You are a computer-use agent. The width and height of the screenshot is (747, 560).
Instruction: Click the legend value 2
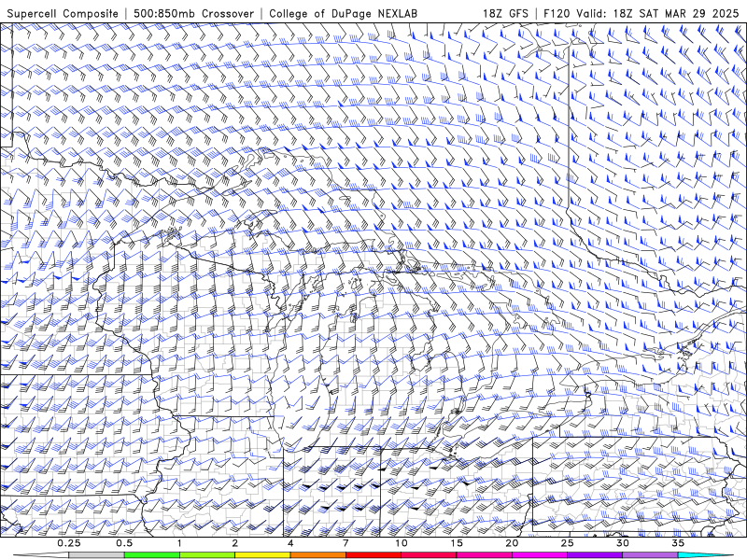click(x=235, y=543)
